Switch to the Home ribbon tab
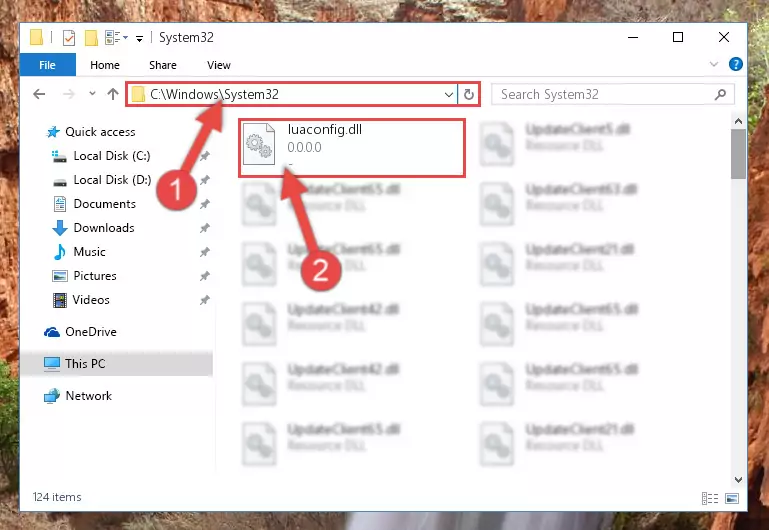769x530 pixels. click(104, 65)
